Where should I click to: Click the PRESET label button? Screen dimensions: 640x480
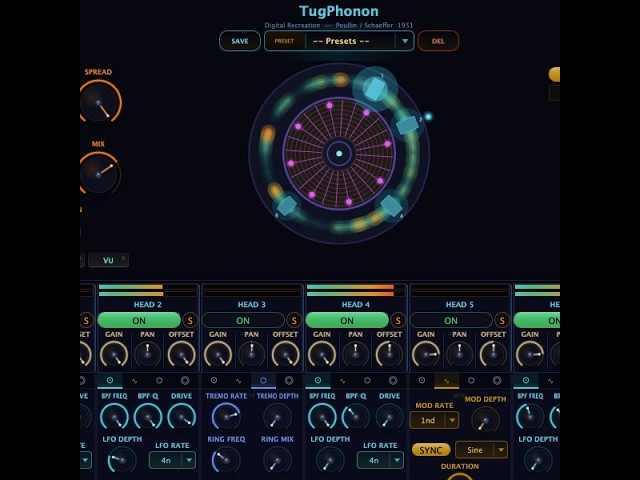tap(284, 41)
